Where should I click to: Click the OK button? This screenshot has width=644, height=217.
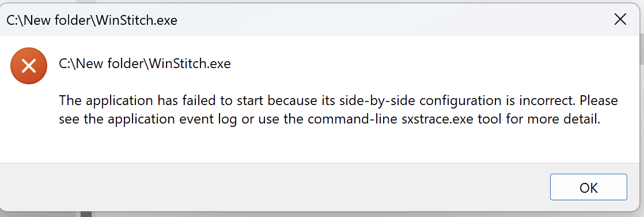[x=588, y=187]
